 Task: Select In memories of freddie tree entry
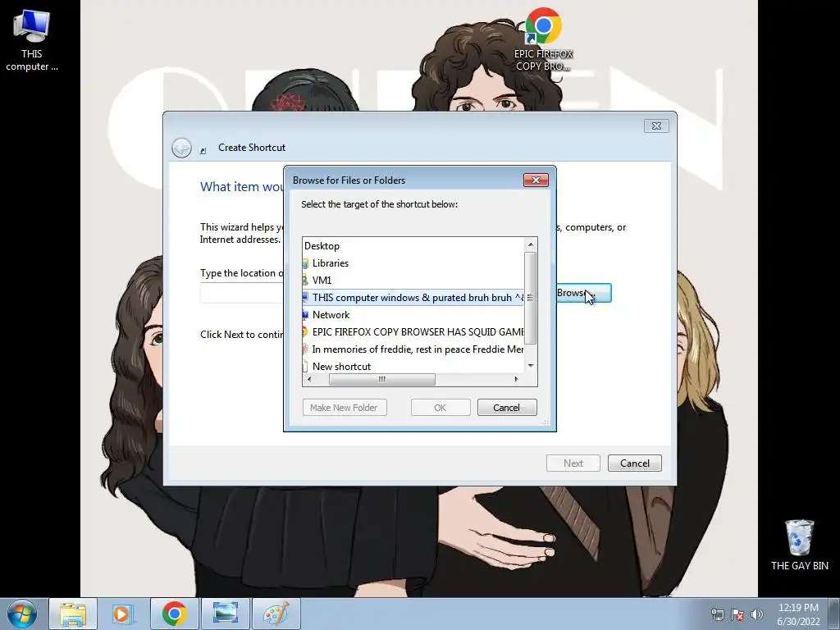point(413,349)
